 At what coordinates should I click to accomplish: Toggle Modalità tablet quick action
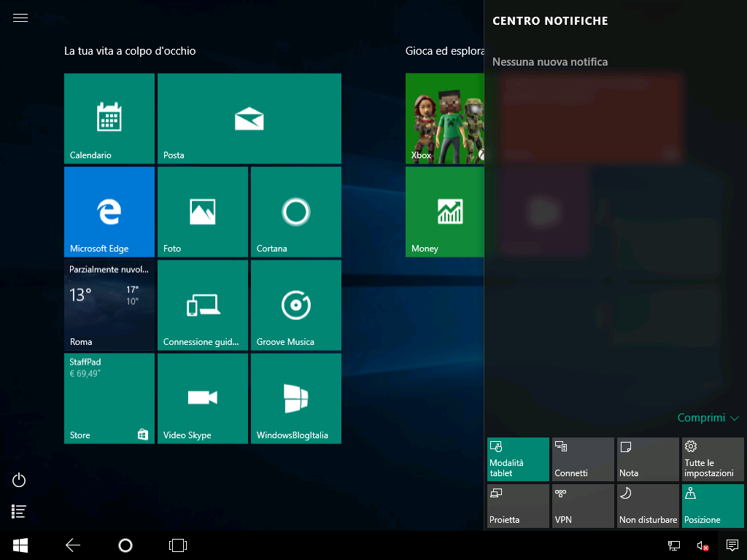coord(518,459)
